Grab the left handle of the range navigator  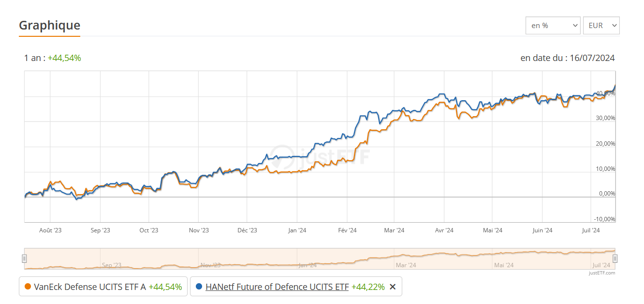tap(24, 258)
